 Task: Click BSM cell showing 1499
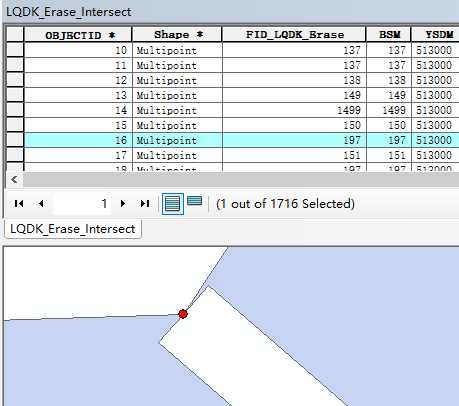(389, 110)
